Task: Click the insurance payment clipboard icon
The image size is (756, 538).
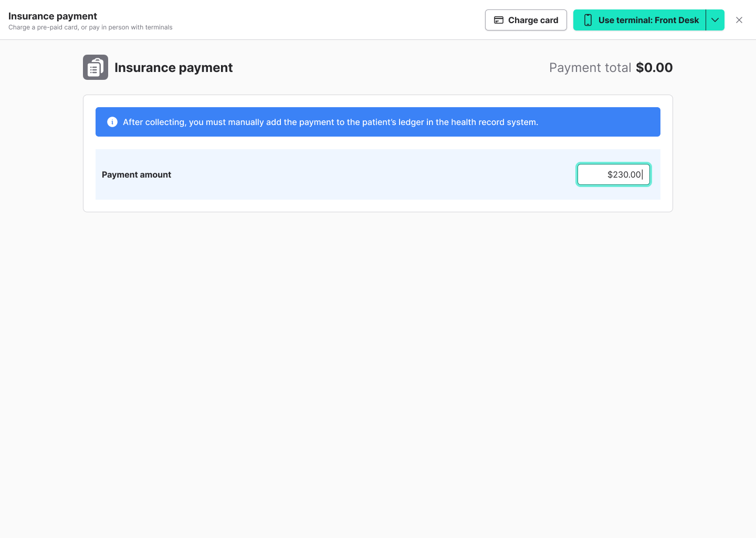Action: click(x=96, y=67)
